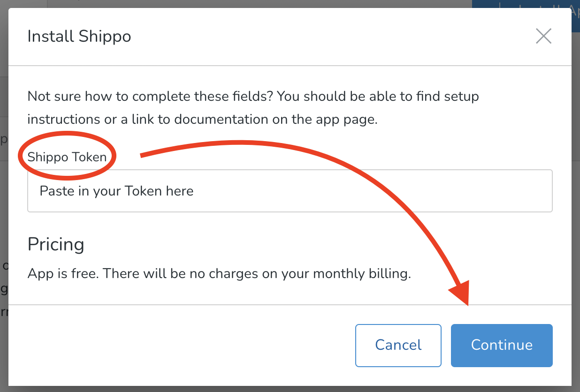Click the free pricing notice text
Screen dimensions: 580x392
pyautogui.click(x=221, y=273)
